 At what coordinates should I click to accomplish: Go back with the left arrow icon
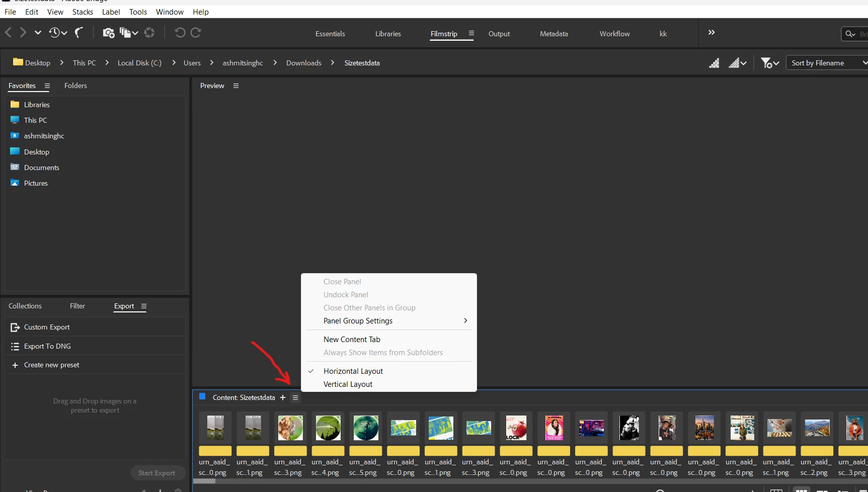8,33
